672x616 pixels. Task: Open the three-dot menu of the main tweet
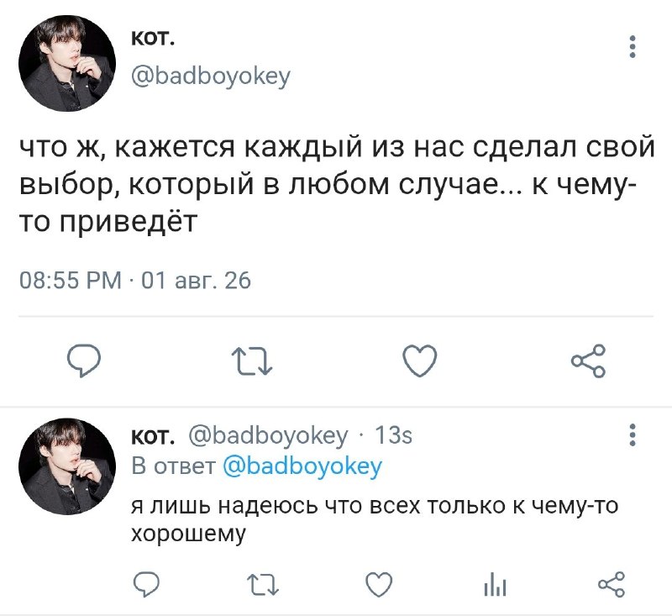tap(633, 46)
